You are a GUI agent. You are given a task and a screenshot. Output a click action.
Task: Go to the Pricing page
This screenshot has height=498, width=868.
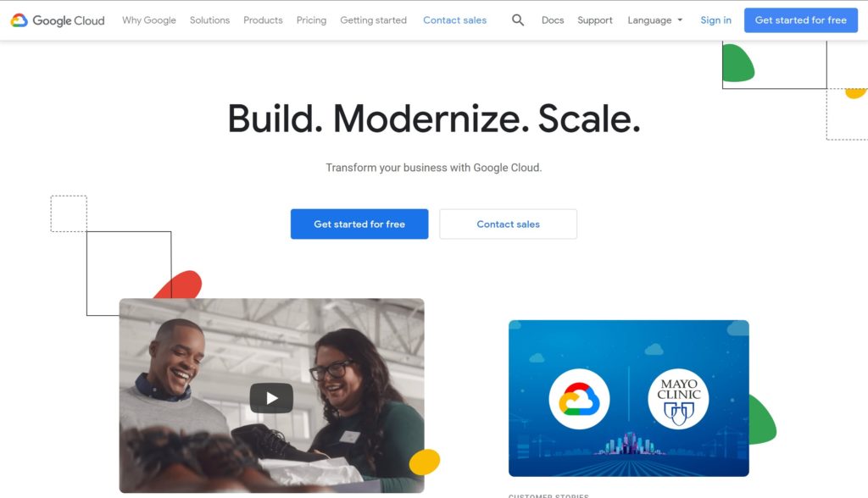tap(311, 20)
